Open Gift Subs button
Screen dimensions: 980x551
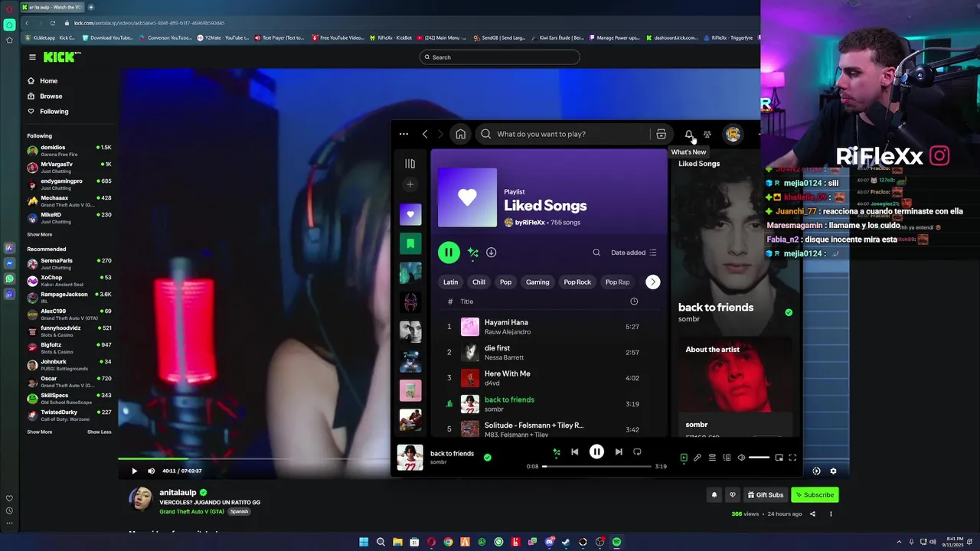pos(765,495)
